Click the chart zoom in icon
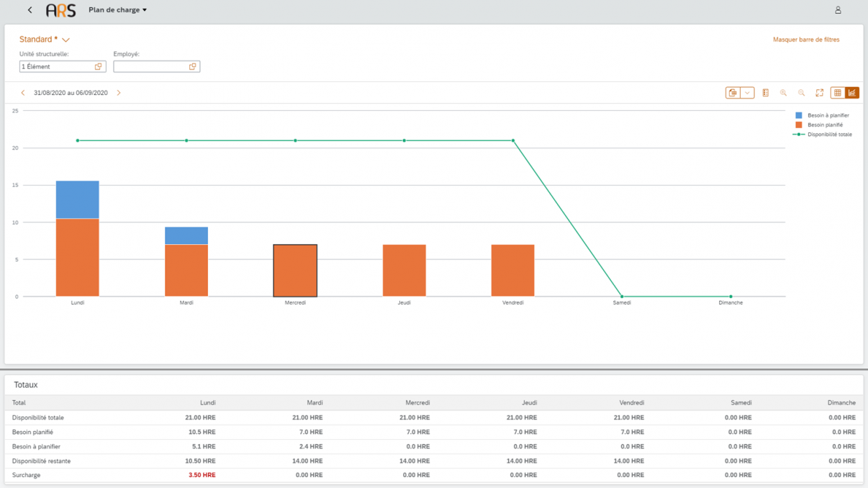The width and height of the screenshot is (868, 488). click(x=783, y=93)
